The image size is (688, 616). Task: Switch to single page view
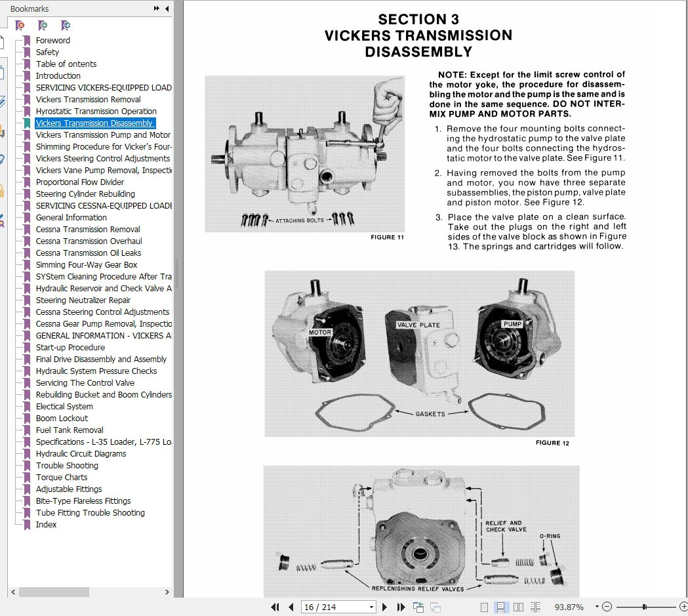pyautogui.click(x=485, y=607)
